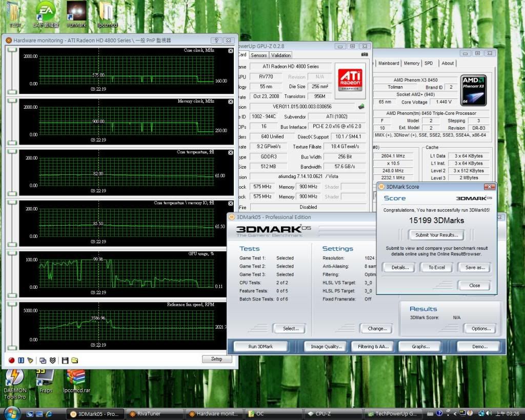
Task: Click the AMD Phenom logo in CPU-Z
Action: (473, 90)
